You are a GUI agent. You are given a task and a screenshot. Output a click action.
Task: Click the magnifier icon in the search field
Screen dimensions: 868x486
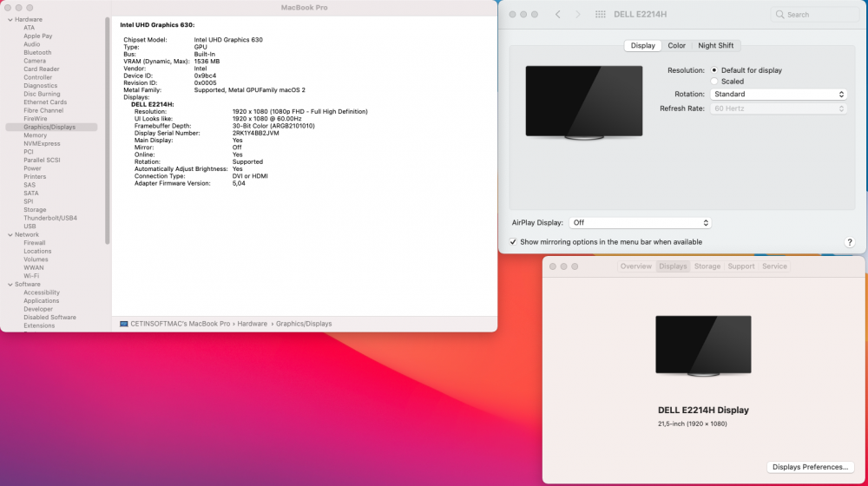[x=780, y=15]
